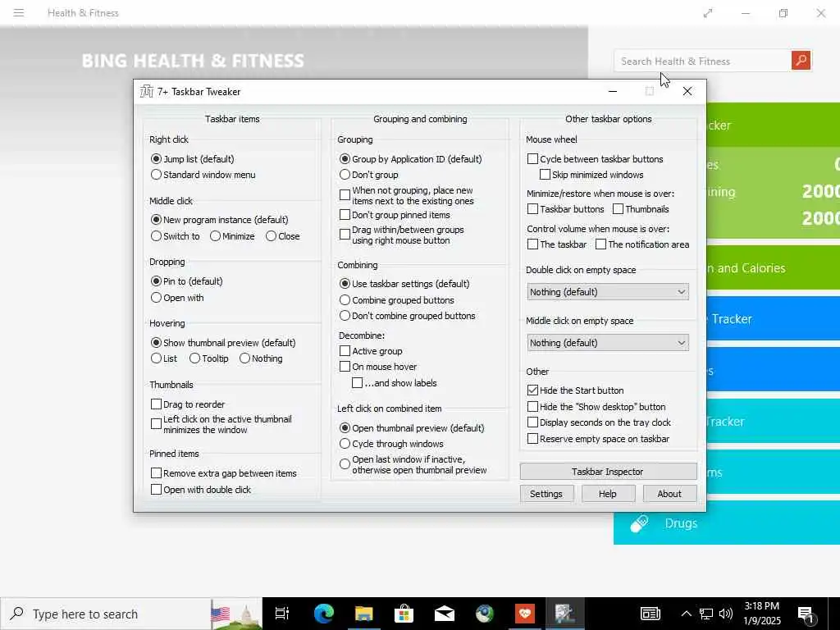Image resolution: width=840 pixels, height=630 pixels.
Task: Select Don't combine grouped buttons
Action: [408, 316]
